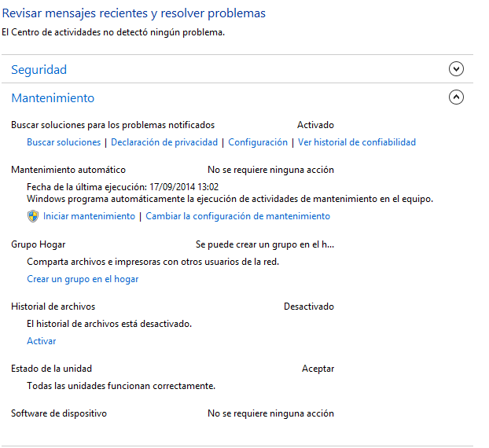Click 'El historial de archivos está desactivado' text

pos(109,324)
